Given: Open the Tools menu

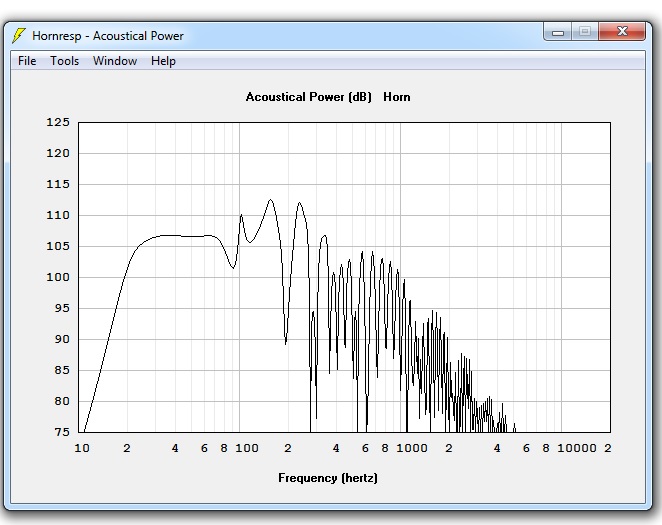Looking at the screenshot, I should pyautogui.click(x=65, y=61).
